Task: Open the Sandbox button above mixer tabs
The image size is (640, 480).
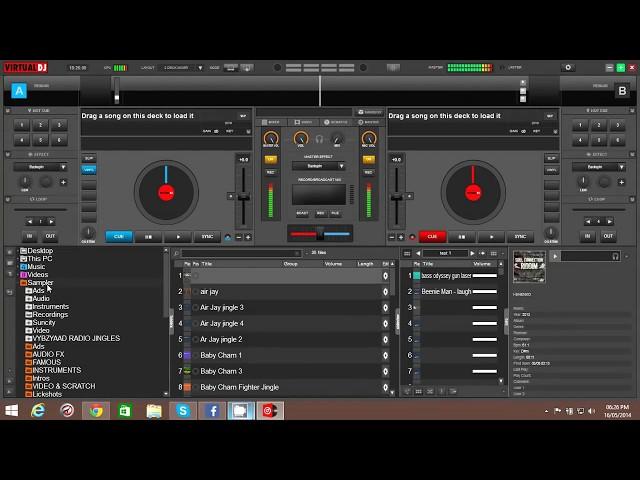Action: pos(369,112)
